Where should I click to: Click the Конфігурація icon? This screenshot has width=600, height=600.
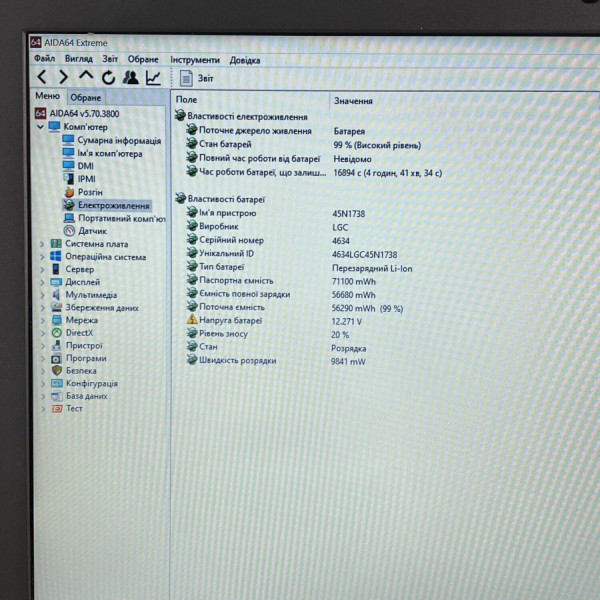click(x=57, y=383)
